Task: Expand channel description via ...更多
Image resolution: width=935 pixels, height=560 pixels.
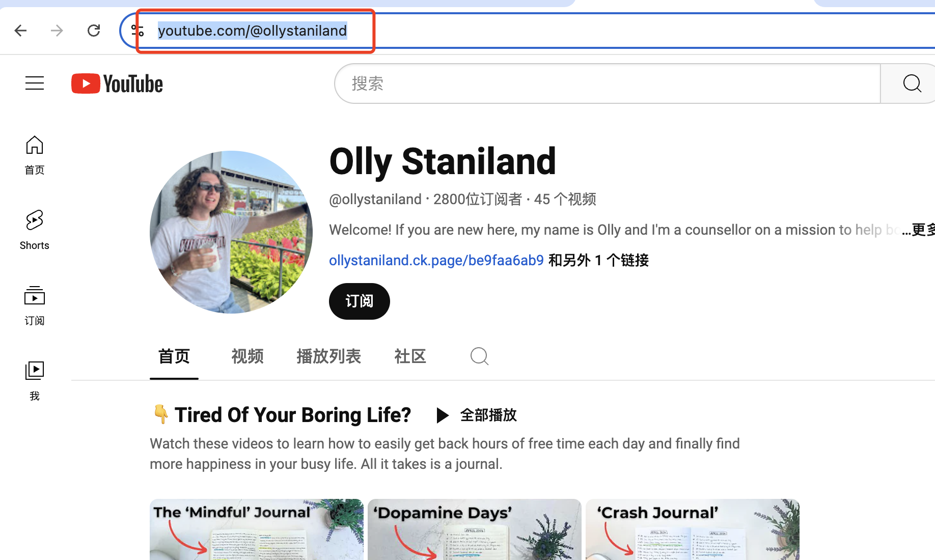Action: [x=919, y=230]
